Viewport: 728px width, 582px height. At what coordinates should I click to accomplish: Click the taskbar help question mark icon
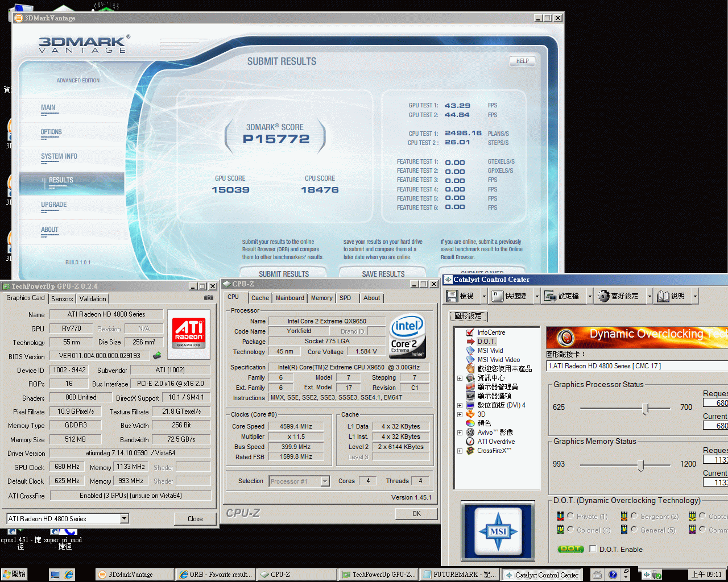[x=613, y=575]
